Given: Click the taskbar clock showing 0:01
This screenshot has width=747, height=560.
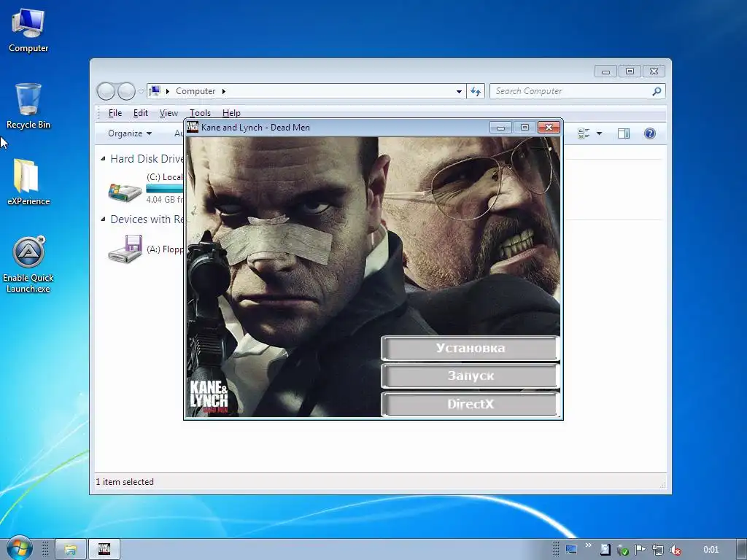Looking at the screenshot, I should [x=711, y=550].
